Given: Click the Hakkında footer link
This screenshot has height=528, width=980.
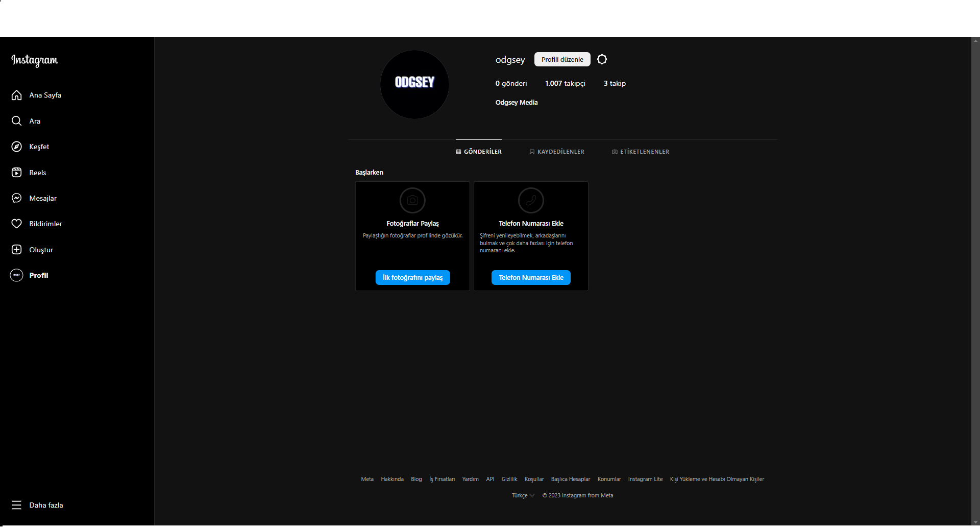Looking at the screenshot, I should click(x=392, y=479).
